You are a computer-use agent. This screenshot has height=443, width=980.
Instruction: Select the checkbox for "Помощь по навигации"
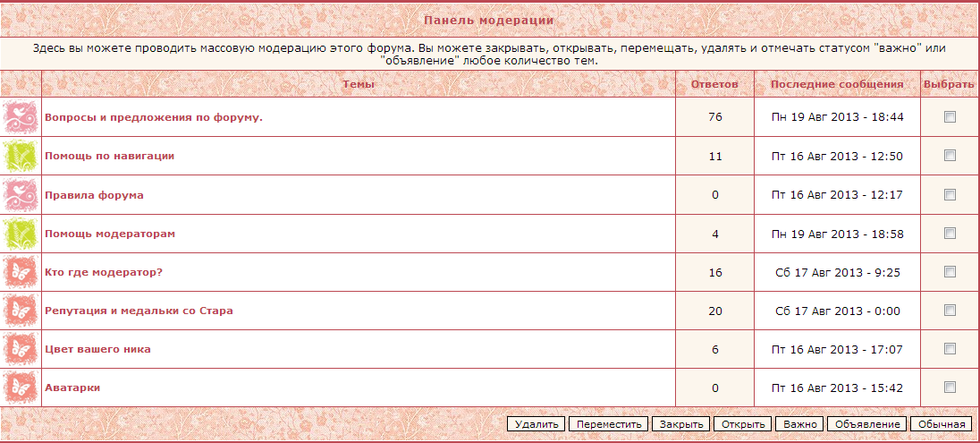pos(950,155)
